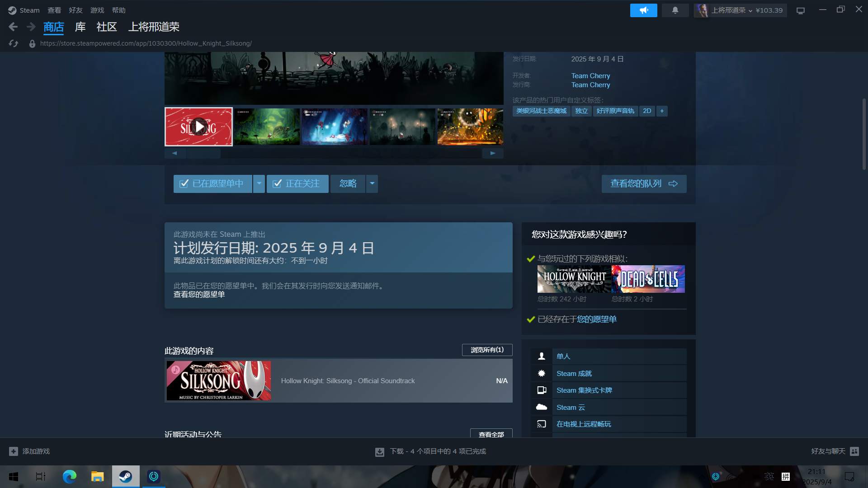Viewport: 868px width, 488px height.
Task: Click the Steam trading cards icon
Action: 541,390
